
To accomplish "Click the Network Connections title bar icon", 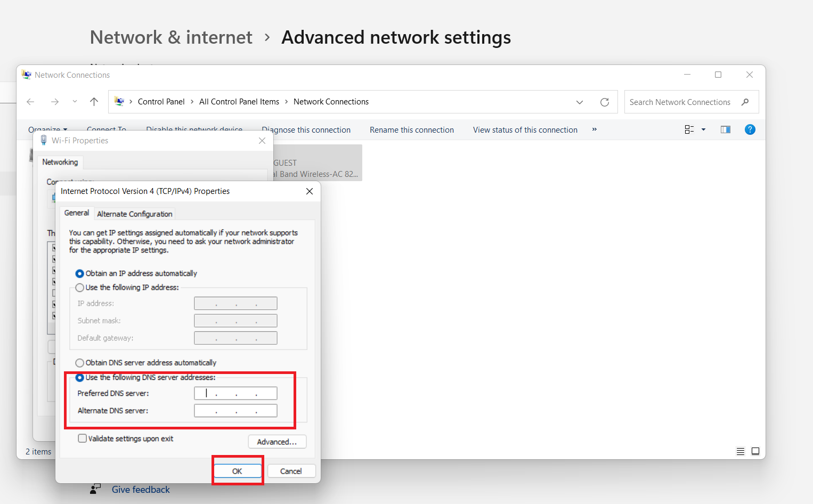I will point(27,75).
